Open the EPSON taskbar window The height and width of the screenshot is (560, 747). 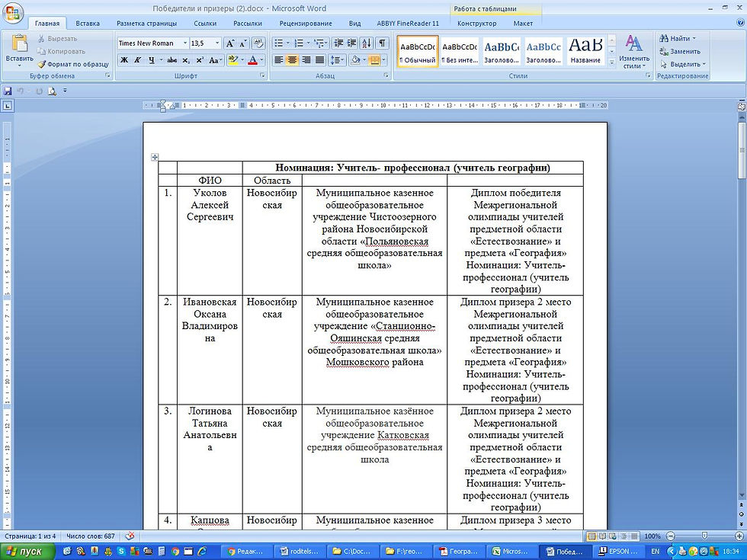[619, 552]
